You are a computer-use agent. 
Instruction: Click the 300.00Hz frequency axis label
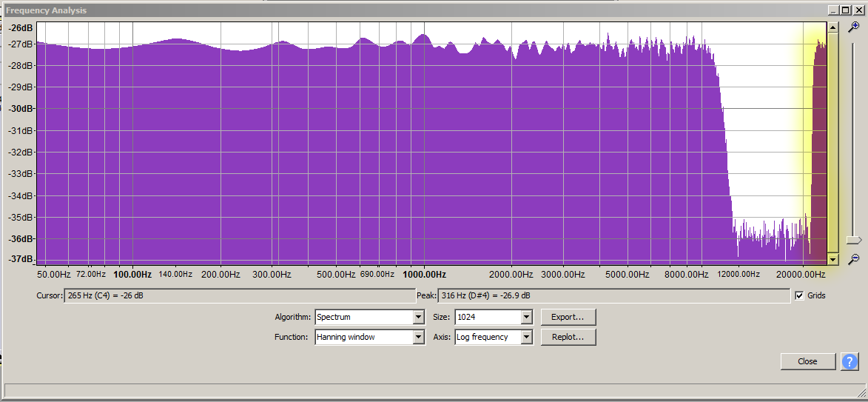pyautogui.click(x=272, y=274)
